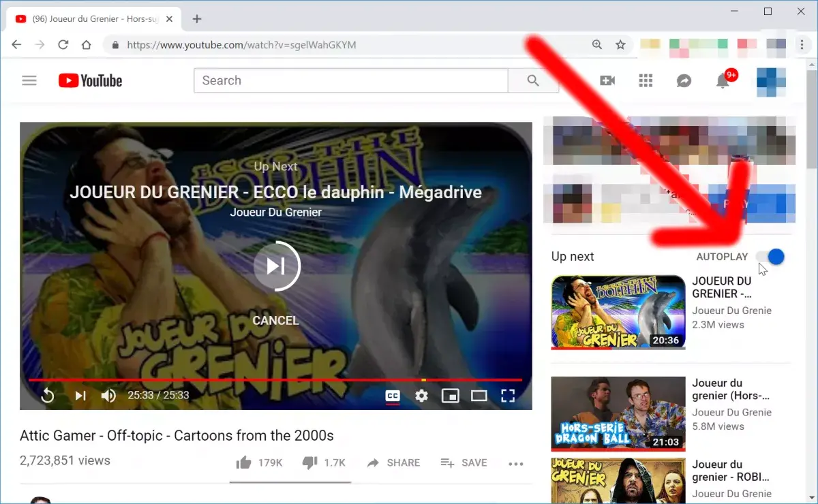The width and height of the screenshot is (818, 504).
Task: Open the YouTube guide hamburger menu
Action: 29,80
